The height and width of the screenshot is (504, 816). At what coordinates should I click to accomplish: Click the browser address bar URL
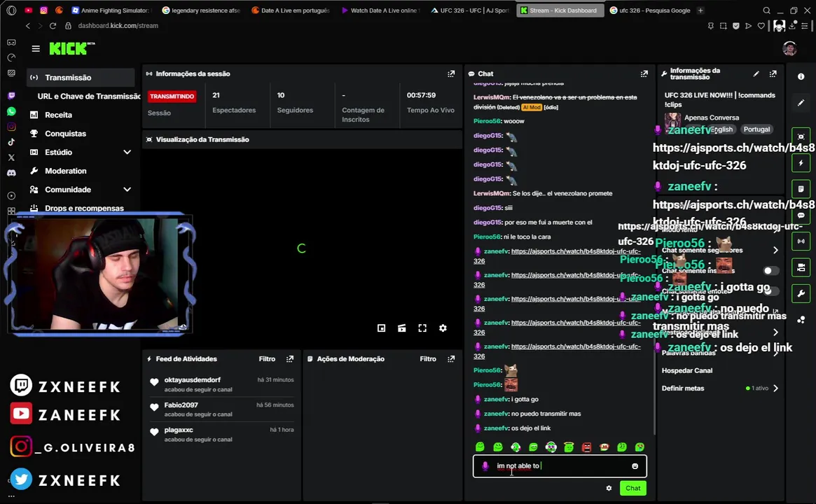(x=118, y=25)
